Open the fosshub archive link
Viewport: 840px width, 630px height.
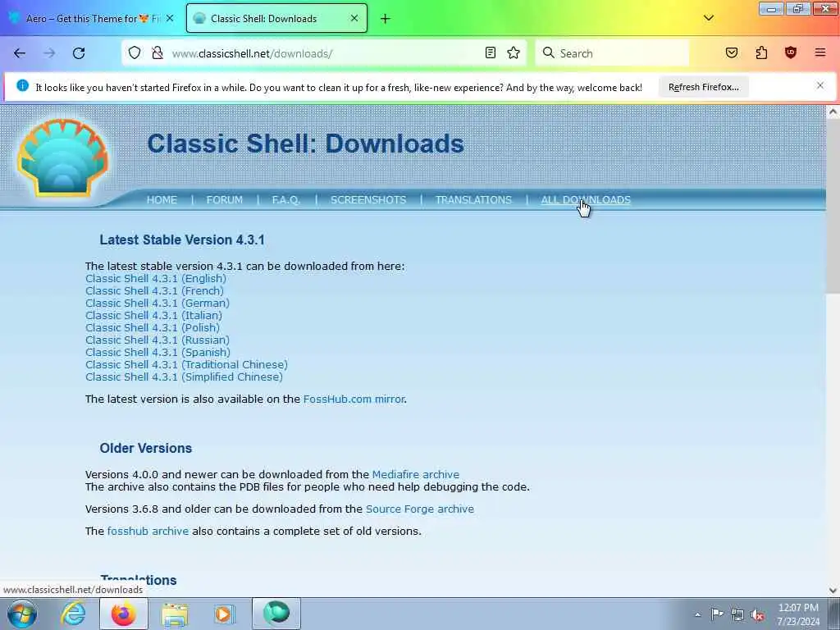(x=148, y=531)
